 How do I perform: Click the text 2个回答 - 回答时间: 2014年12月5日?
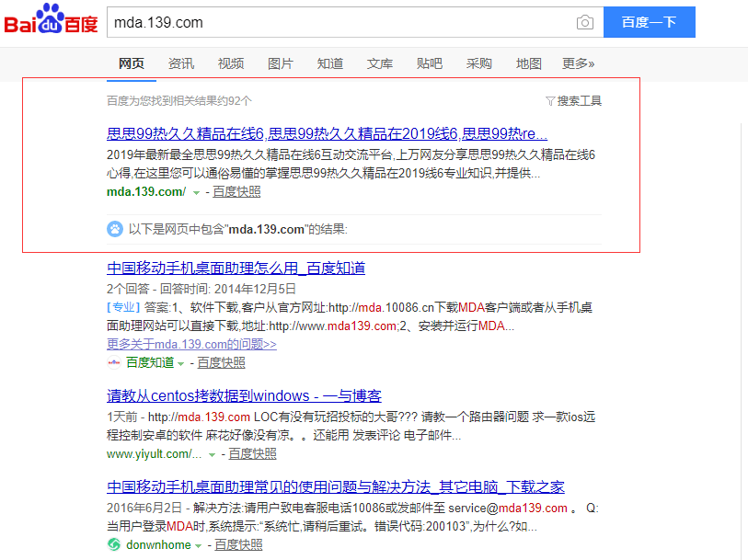[x=201, y=289]
